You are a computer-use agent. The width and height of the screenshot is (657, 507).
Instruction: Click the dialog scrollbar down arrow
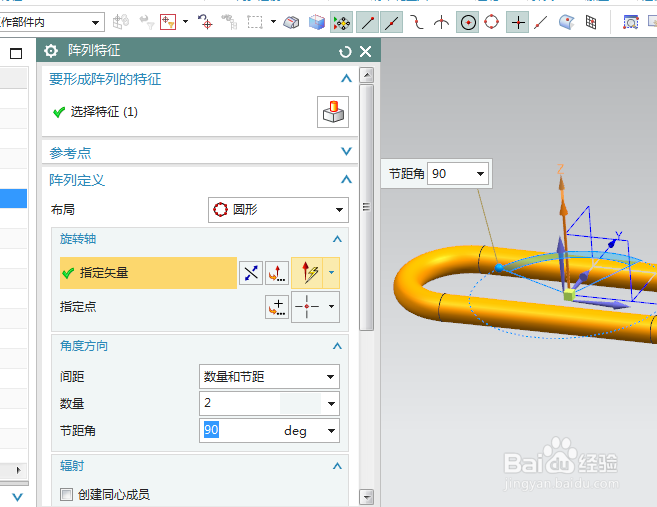click(367, 497)
